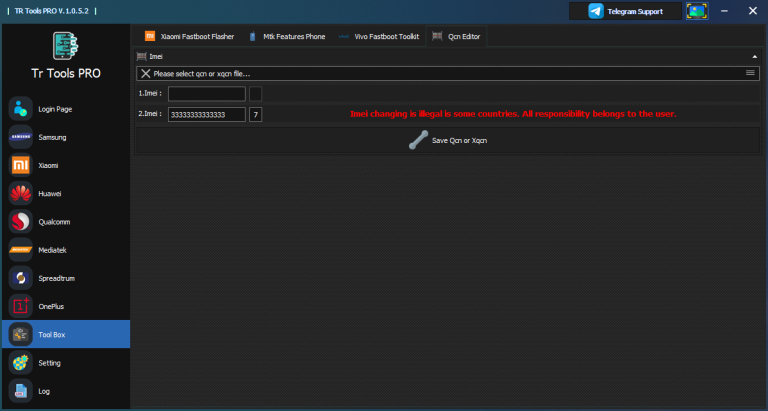
Task: Click the Tr Tools PRO title text
Action: (66, 73)
